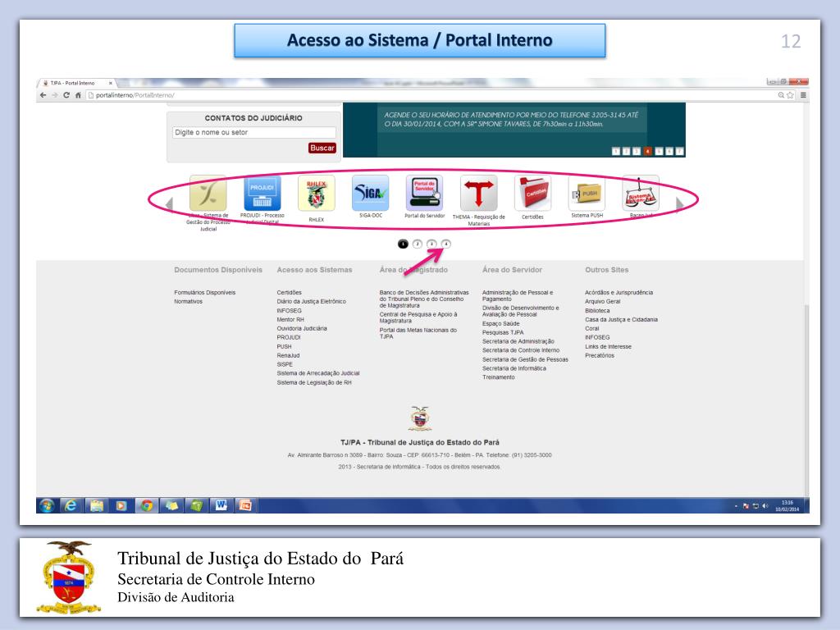Screen dimensions: 840x630
Task: Open PowerPoint from the taskbar
Action: pyautogui.click(x=246, y=505)
